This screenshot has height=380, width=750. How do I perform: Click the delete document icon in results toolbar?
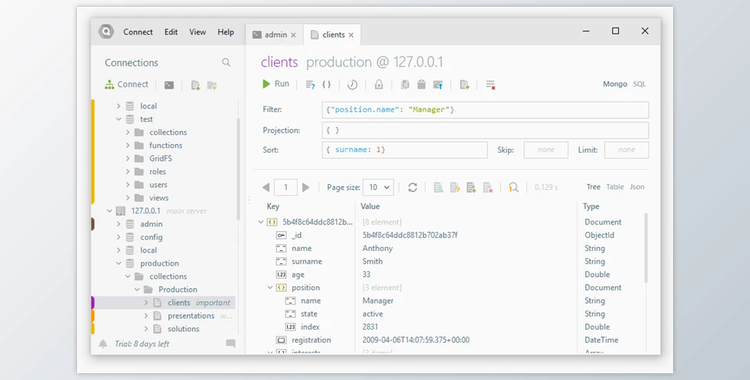click(488, 188)
